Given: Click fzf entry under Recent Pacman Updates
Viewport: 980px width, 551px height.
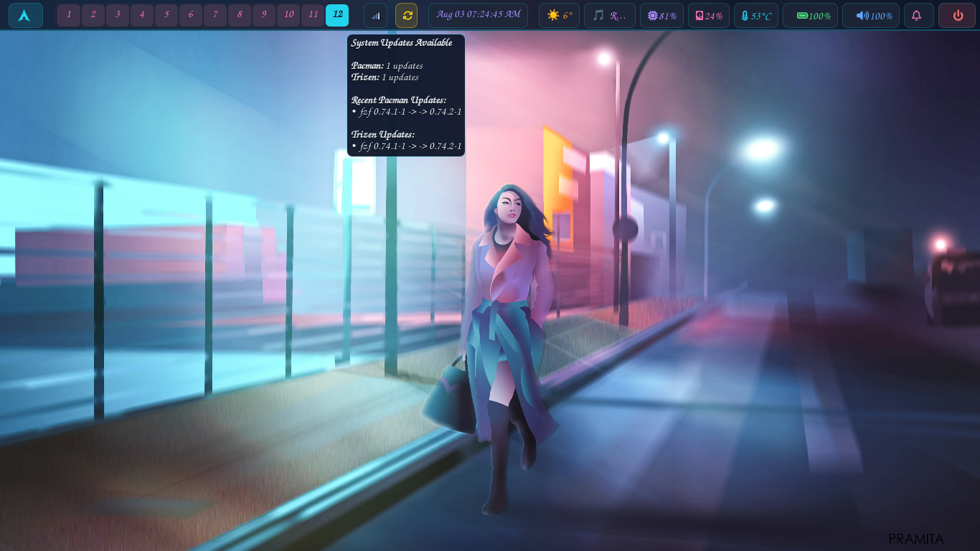Looking at the screenshot, I should pyautogui.click(x=407, y=112).
